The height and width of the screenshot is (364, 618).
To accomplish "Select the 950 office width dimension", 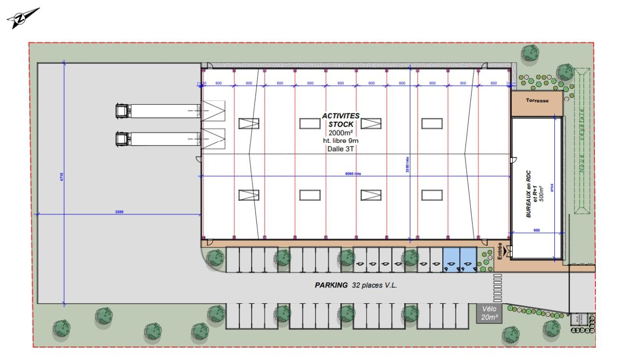I will click(536, 230).
